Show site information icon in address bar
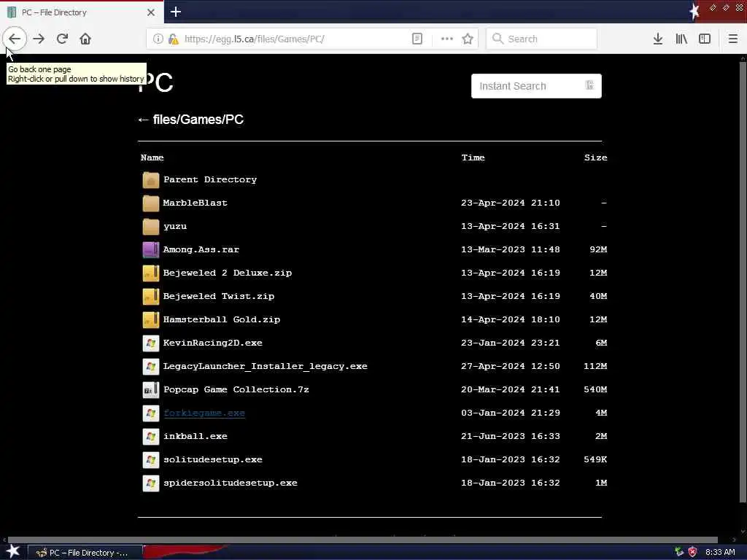747x560 pixels. click(158, 39)
